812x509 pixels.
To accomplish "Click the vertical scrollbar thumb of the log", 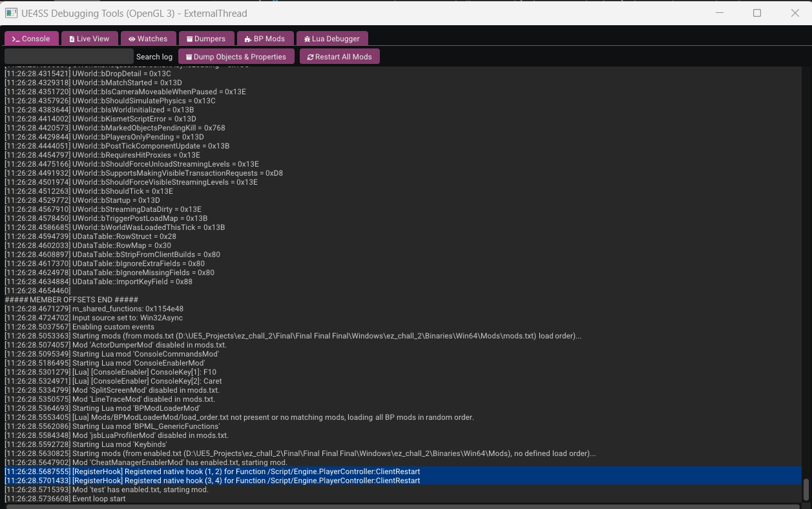I will [x=806, y=489].
